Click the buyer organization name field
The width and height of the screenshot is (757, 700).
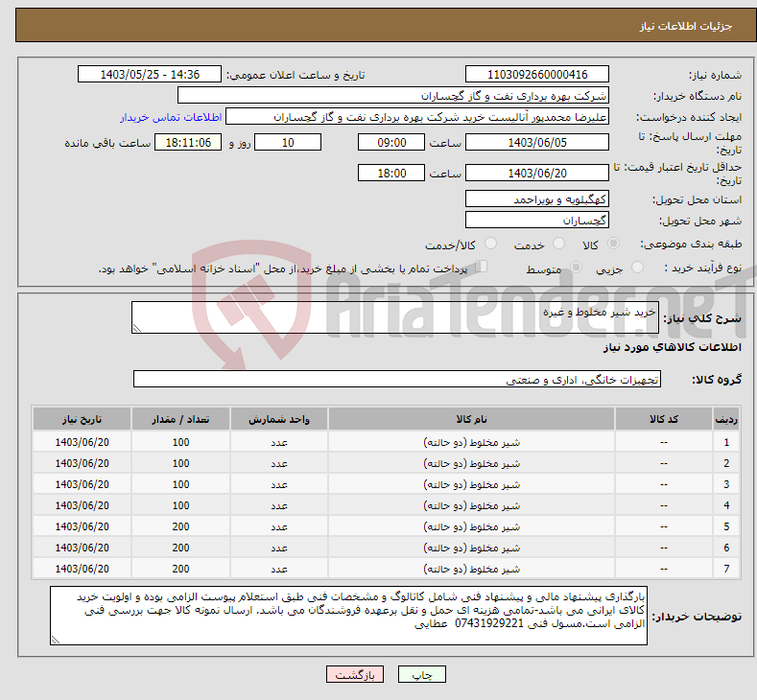pyautogui.click(x=393, y=96)
